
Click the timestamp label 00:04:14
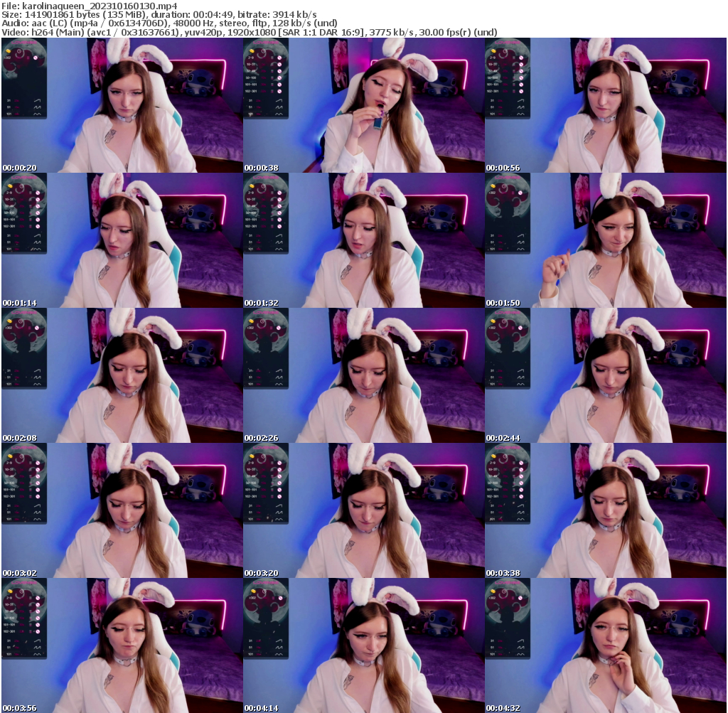click(259, 707)
